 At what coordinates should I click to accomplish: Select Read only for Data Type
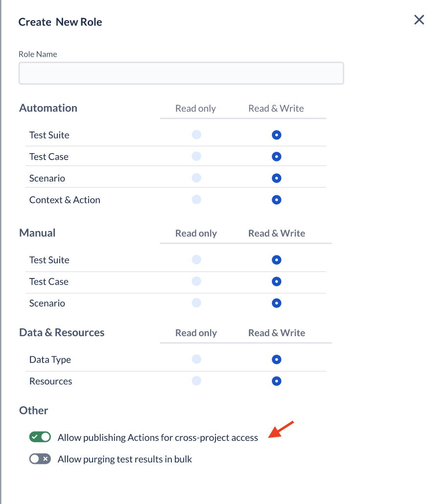(x=196, y=359)
